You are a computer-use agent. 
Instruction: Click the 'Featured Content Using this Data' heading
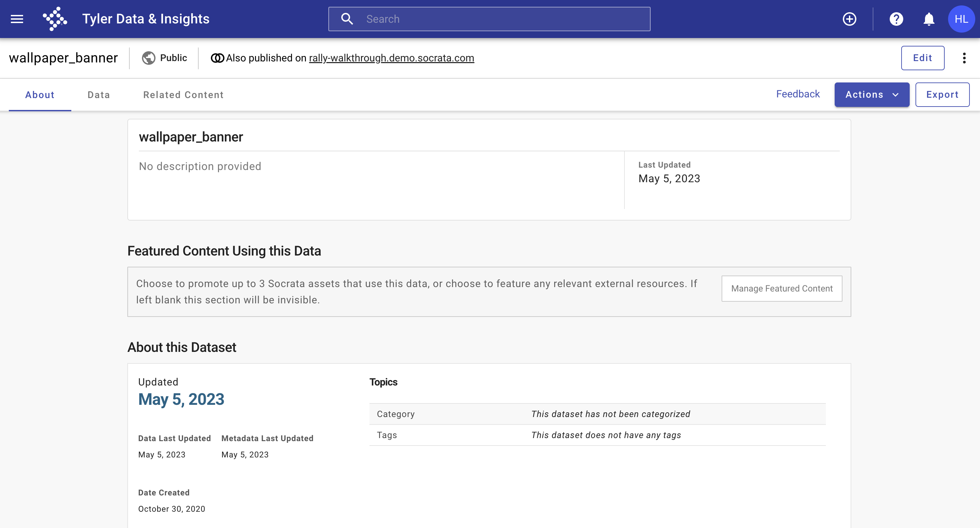click(224, 251)
